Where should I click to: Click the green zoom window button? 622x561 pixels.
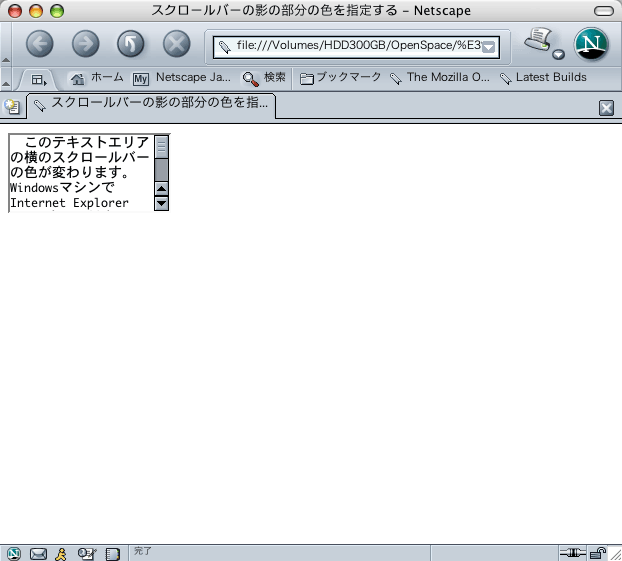pos(57,11)
